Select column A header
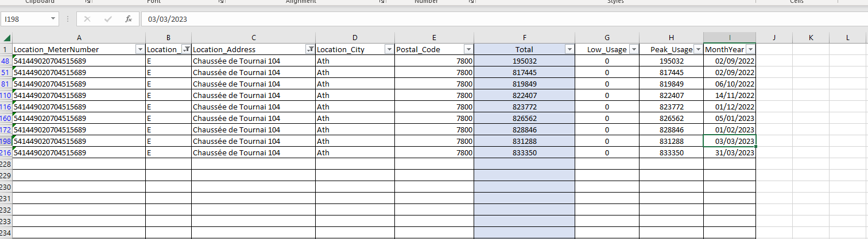The height and width of the screenshot is (239, 868). click(x=79, y=37)
